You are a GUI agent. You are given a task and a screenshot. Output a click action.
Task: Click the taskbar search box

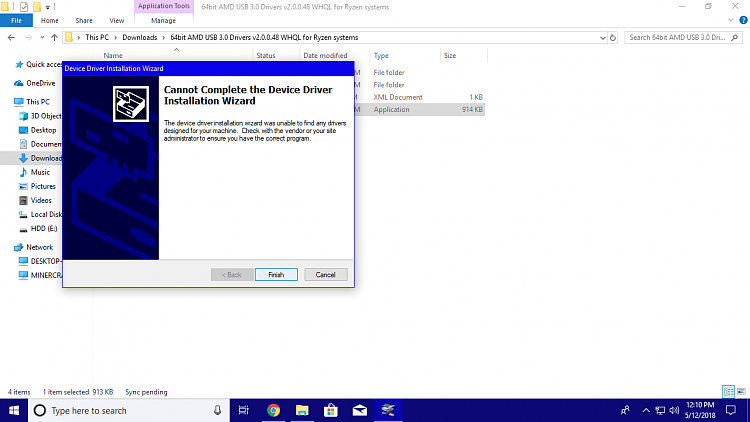129,411
